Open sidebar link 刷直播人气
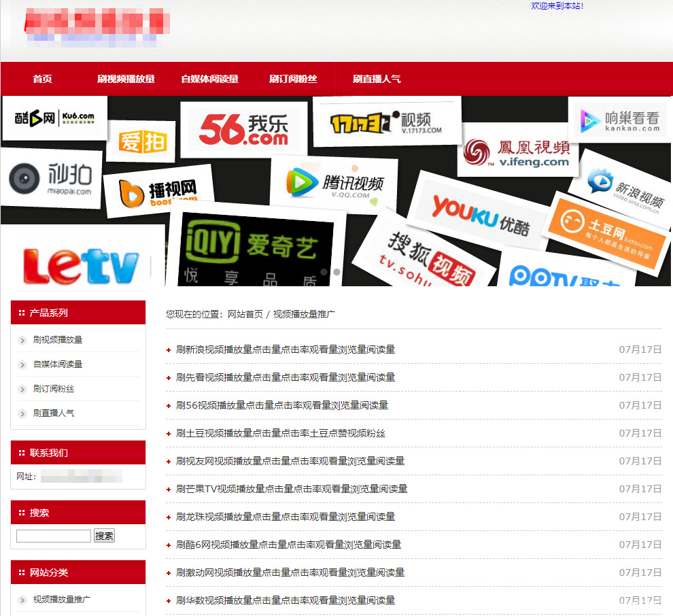Viewport: 673px width, 616px height. coord(54,413)
